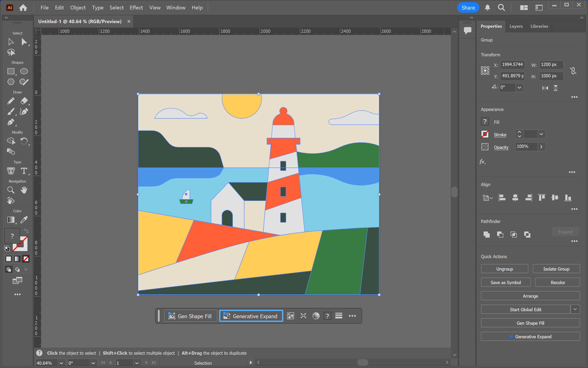Click the Ungroup quick action

(504, 269)
